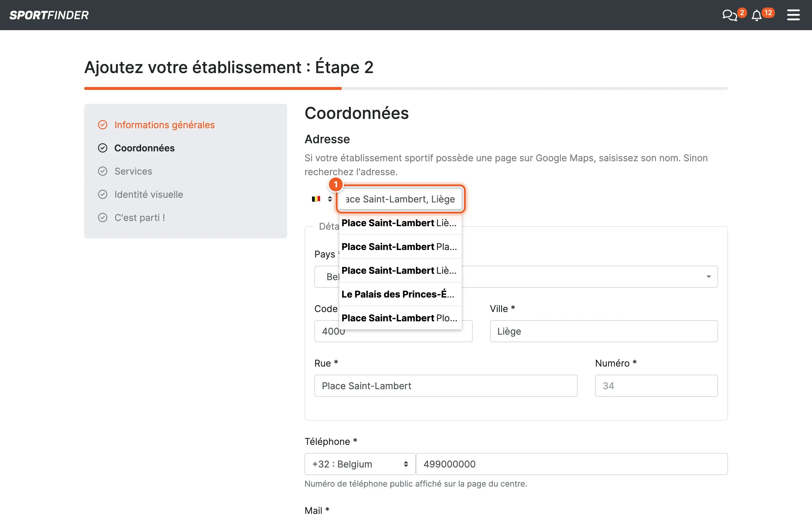The height and width of the screenshot is (522, 812).
Task: Click the postal code field 4000
Action: [393, 331]
